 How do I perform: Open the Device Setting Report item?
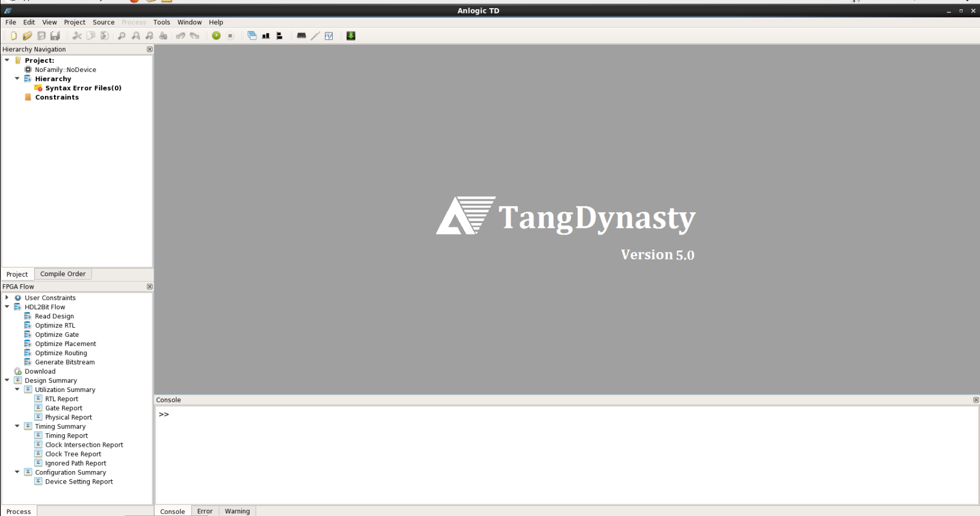(79, 481)
